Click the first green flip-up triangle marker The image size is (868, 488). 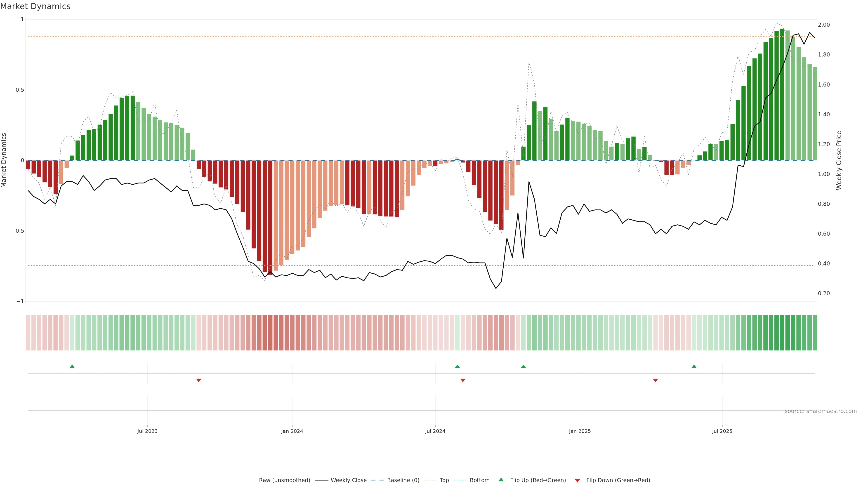coord(72,366)
